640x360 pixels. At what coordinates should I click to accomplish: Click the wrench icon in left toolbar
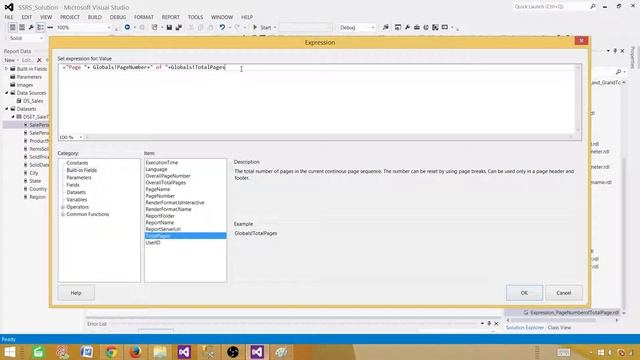point(31,27)
